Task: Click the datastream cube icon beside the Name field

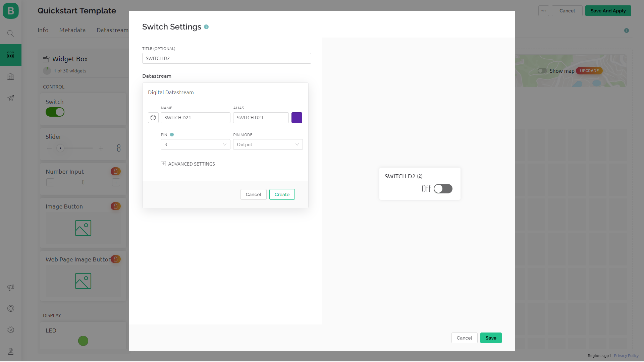Action: click(153, 118)
